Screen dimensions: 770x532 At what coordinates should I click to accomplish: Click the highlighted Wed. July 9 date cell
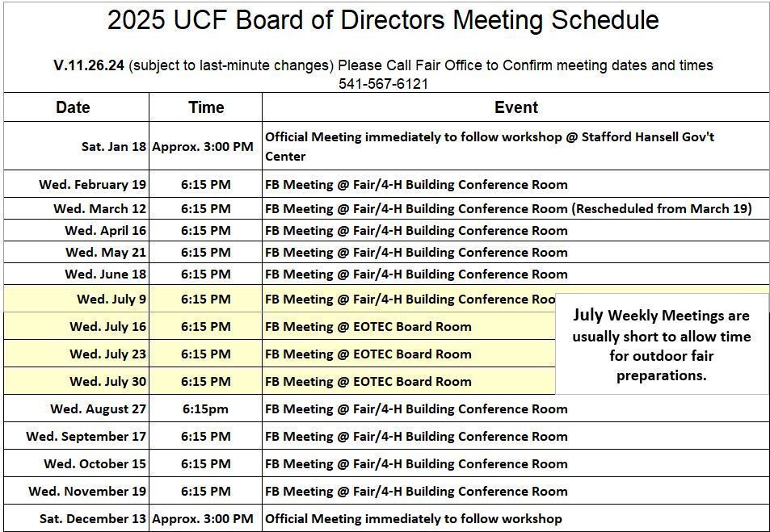pos(112,299)
